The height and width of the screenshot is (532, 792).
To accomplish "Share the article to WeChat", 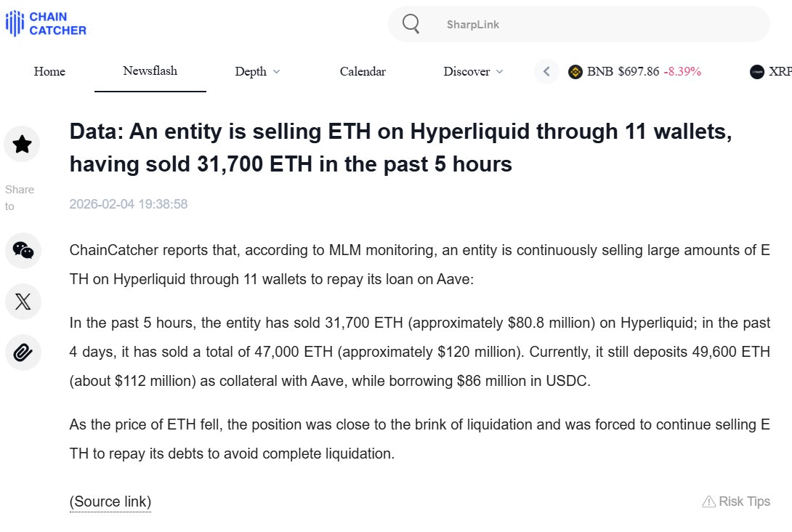I will (x=23, y=251).
